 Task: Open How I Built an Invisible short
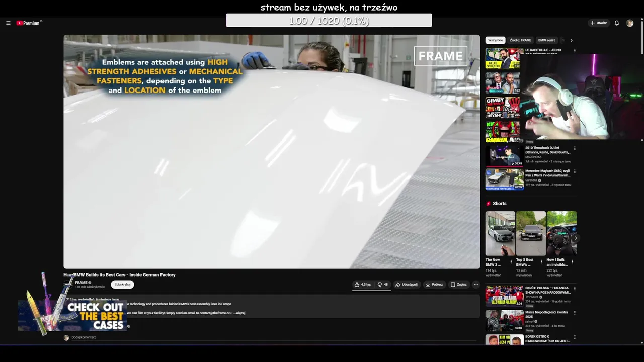[x=561, y=233]
